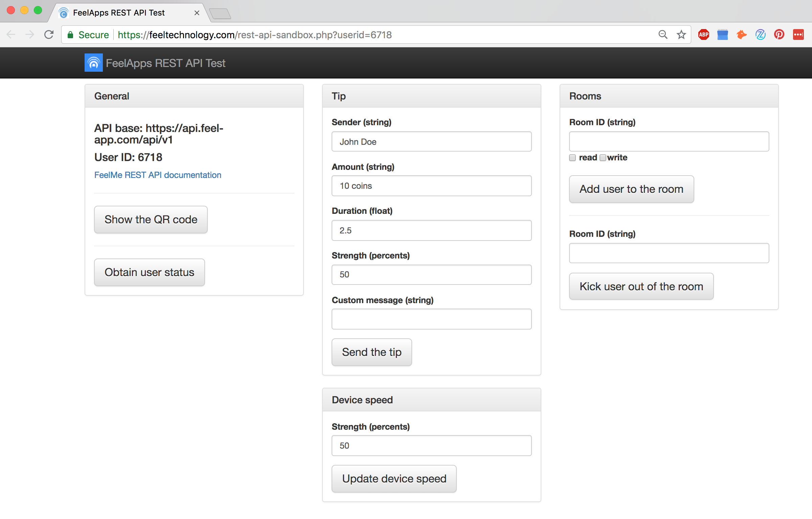The width and height of the screenshot is (812, 519).
Task: Click the Pinterest extension icon
Action: [x=779, y=35]
